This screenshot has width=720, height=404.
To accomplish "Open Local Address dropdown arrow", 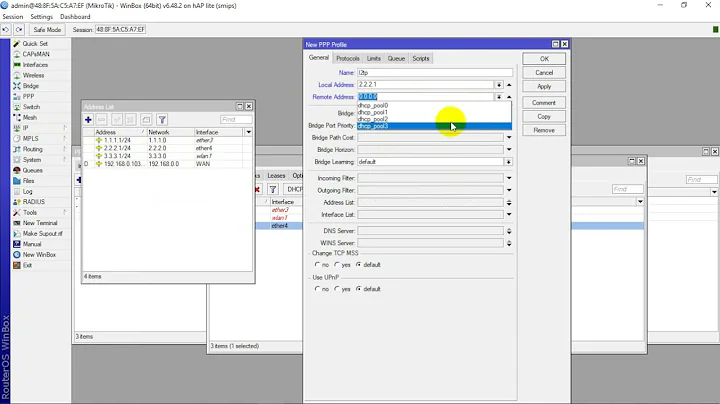I will click(x=499, y=85).
